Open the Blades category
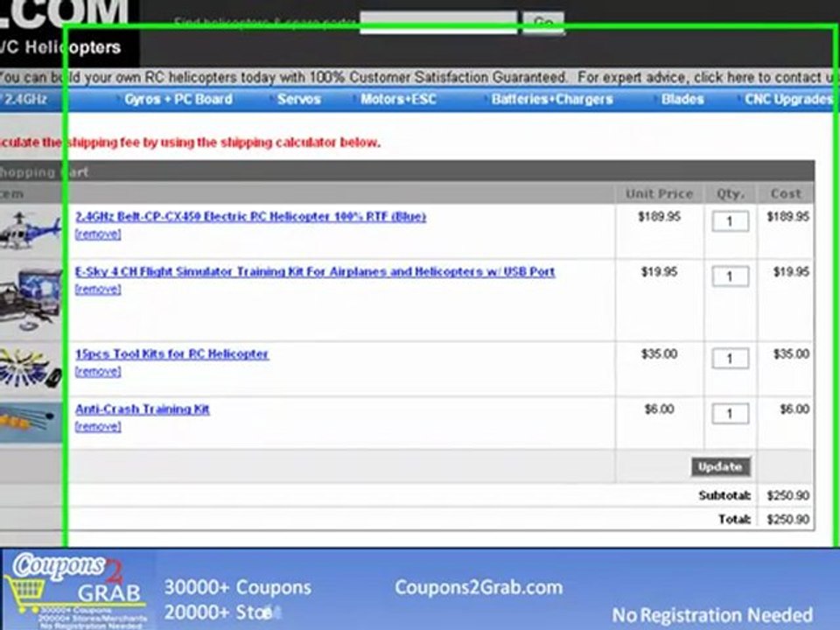The width and height of the screenshot is (840, 630). [682, 99]
